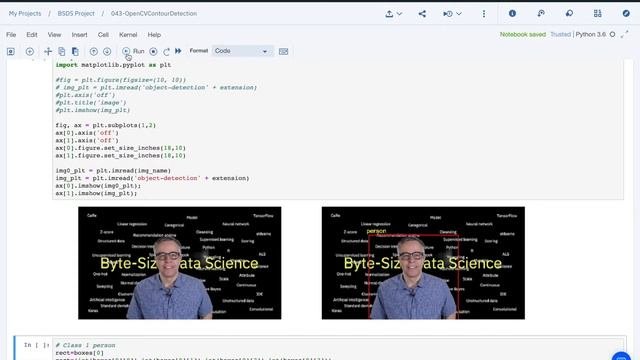Viewport: 640px width, 360px height.
Task: Open the compass icon in the header
Action: tap(626, 13)
